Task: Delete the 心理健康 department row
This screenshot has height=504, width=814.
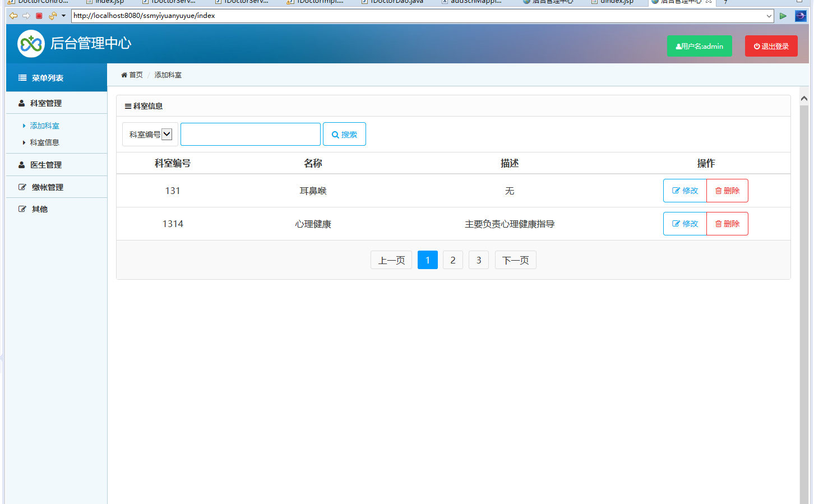Action: pos(727,224)
